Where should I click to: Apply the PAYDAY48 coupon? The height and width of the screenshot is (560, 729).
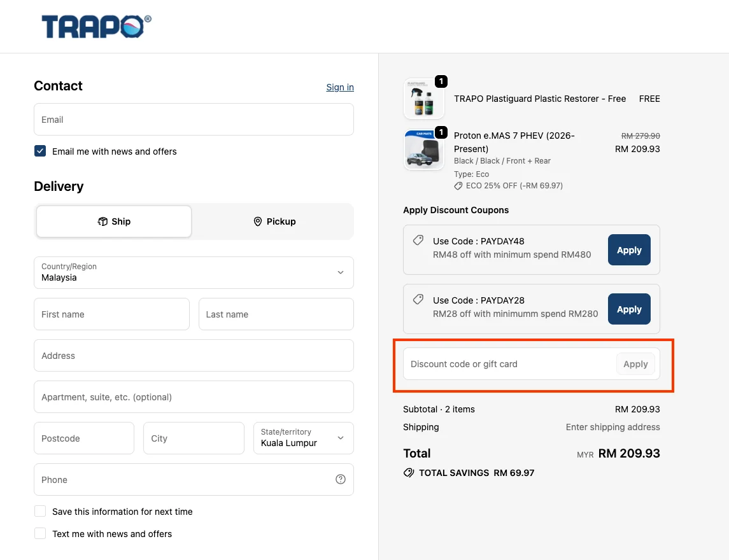[x=629, y=250]
